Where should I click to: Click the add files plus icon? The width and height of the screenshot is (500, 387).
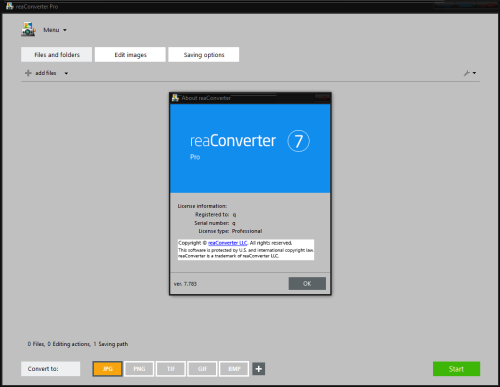[28, 73]
